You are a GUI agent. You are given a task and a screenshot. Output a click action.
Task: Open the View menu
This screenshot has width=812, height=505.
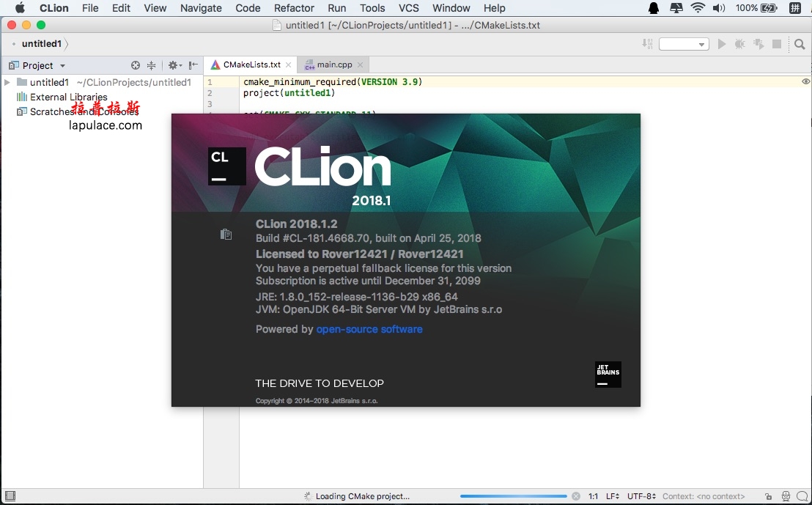155,8
